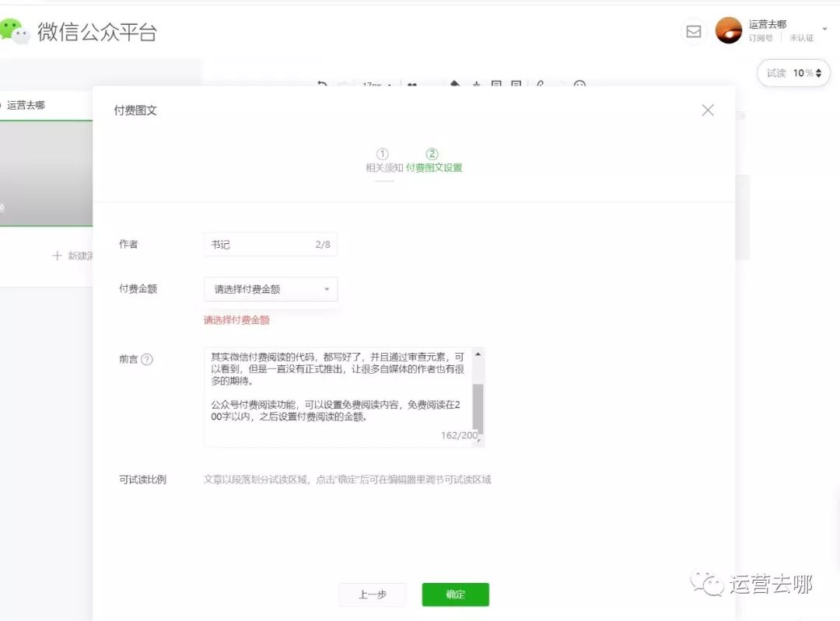840x621 pixels.
Task: Click the 上一步 button
Action: click(372, 595)
